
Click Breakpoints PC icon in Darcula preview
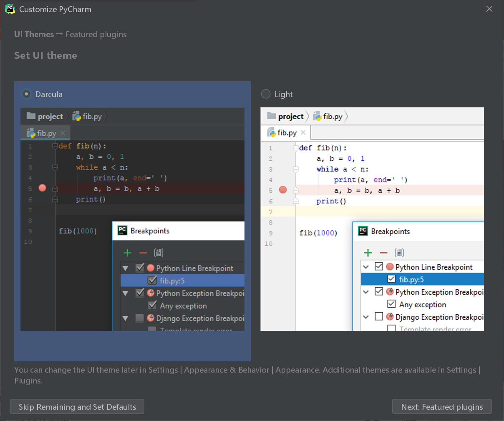(122, 230)
